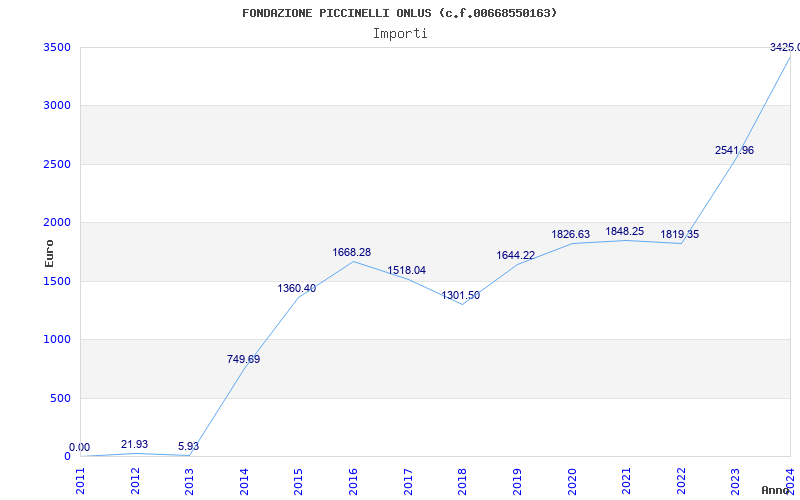Select the 749.69 data label
Screen dimensions: 800x500
(243, 359)
